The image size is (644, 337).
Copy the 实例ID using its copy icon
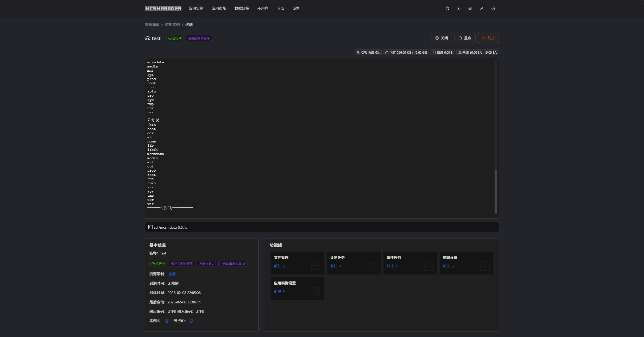[167, 321]
